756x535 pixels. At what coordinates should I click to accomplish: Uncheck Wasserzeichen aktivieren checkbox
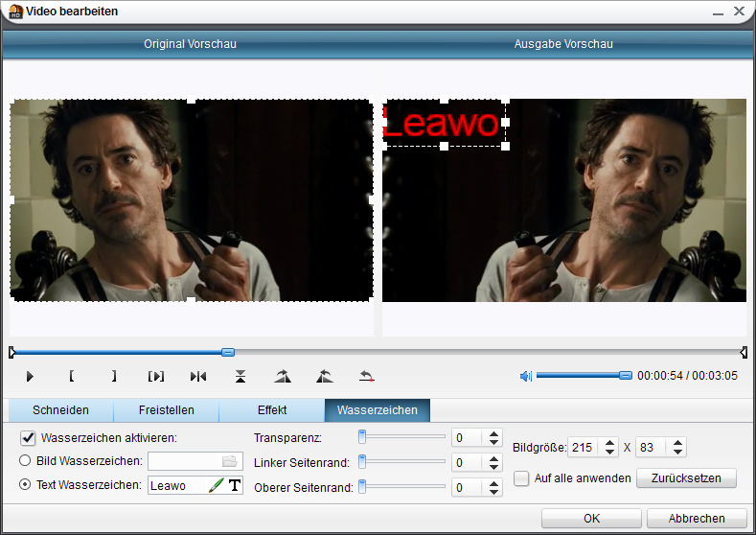(29, 438)
